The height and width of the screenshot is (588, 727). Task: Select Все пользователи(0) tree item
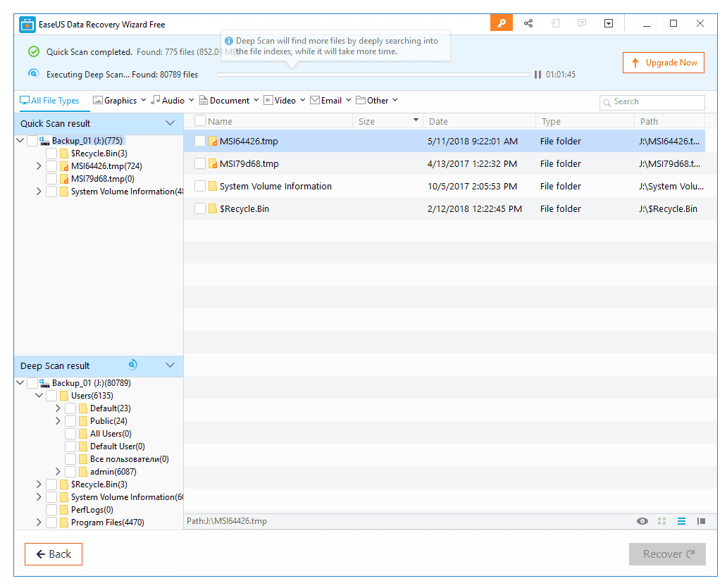[x=130, y=459]
